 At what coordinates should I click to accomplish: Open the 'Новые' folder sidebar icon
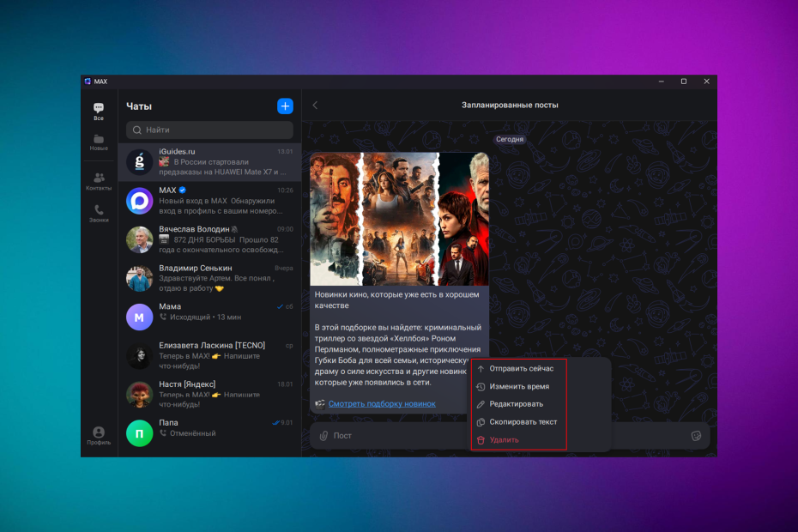99,142
